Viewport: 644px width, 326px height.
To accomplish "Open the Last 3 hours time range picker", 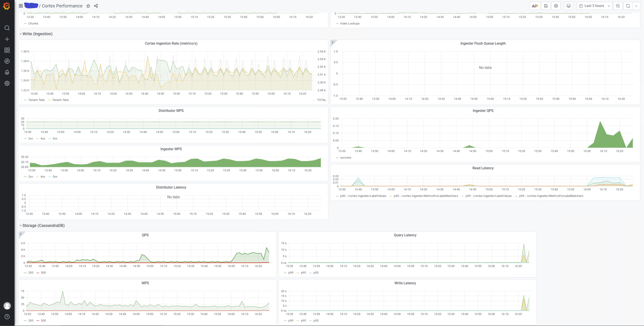I will [x=594, y=6].
